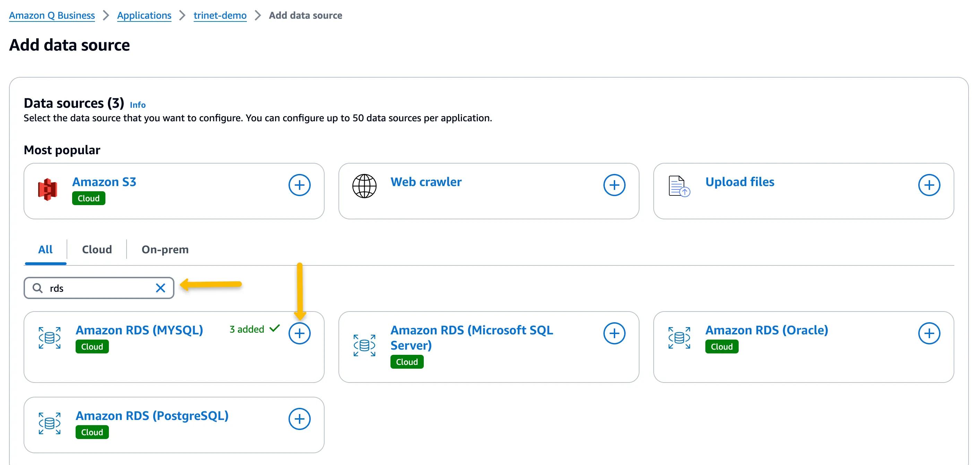Screen dimensions: 980x465
Task: Click plus icon for Upload files
Action: coord(929,185)
